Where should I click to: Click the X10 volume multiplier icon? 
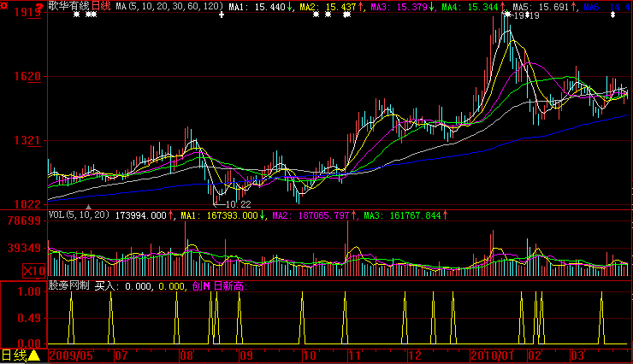[x=33, y=271]
